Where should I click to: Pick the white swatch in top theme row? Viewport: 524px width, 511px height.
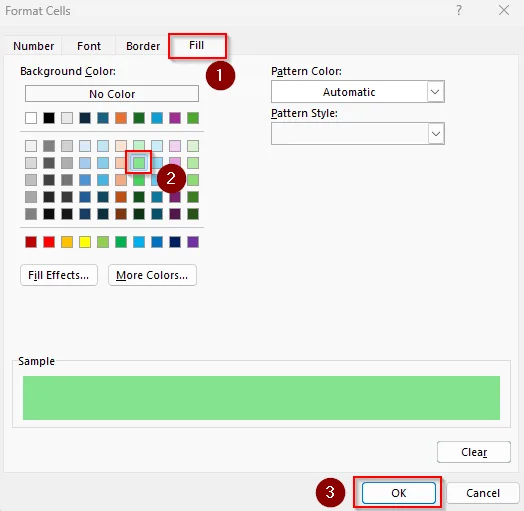pyautogui.click(x=31, y=118)
